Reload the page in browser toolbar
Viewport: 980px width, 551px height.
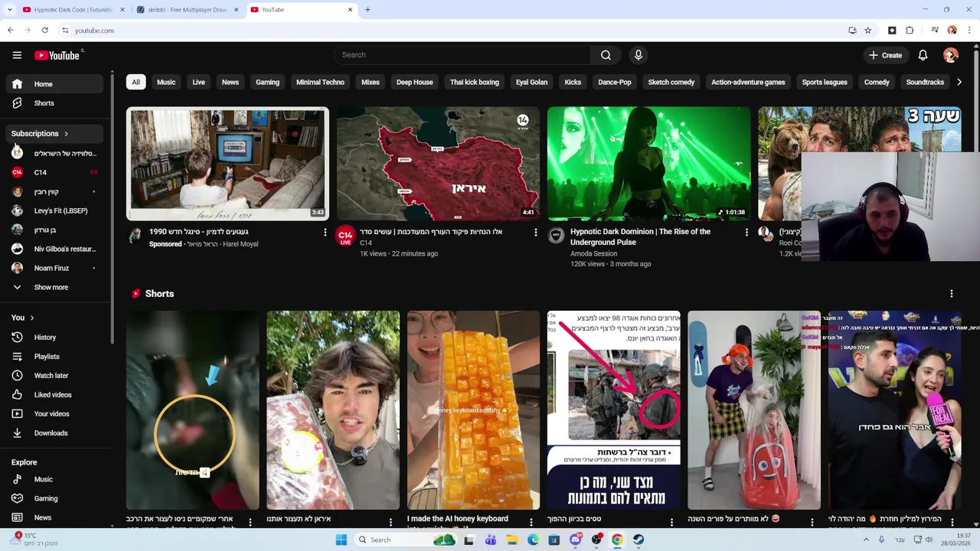(45, 31)
